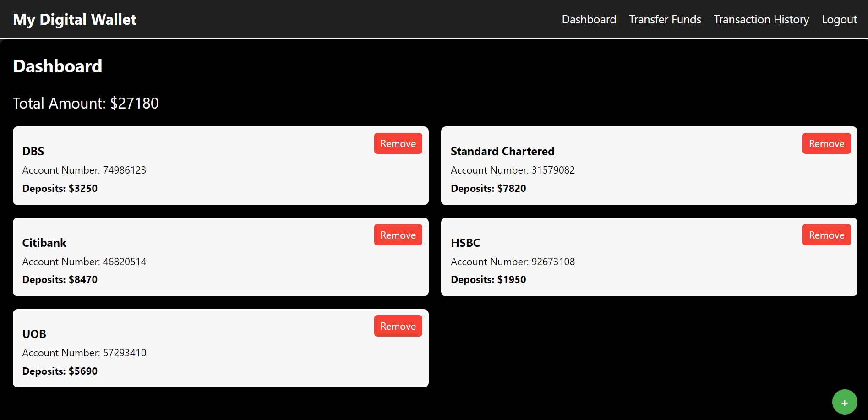Image resolution: width=868 pixels, height=420 pixels.
Task: Click Account Number: 57293410
Action: (84, 353)
